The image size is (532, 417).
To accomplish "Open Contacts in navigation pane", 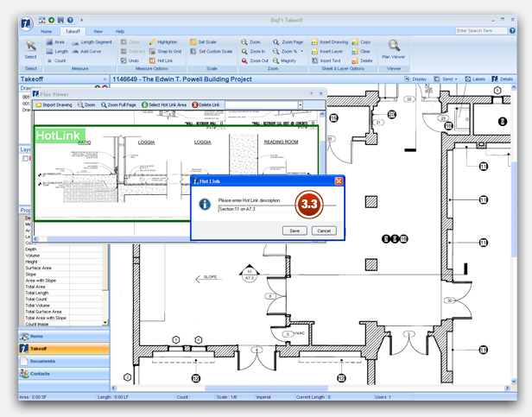I will coord(64,374).
